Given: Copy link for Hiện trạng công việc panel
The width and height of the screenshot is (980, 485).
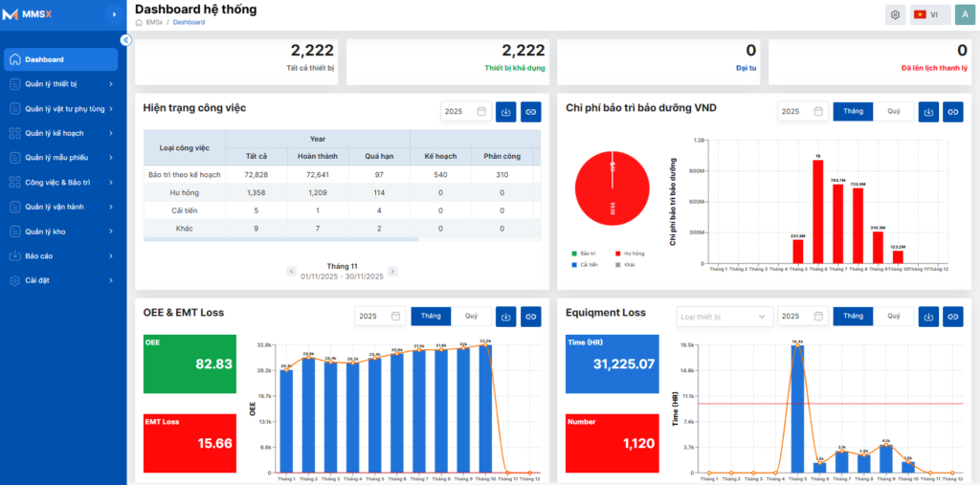Looking at the screenshot, I should (x=530, y=112).
